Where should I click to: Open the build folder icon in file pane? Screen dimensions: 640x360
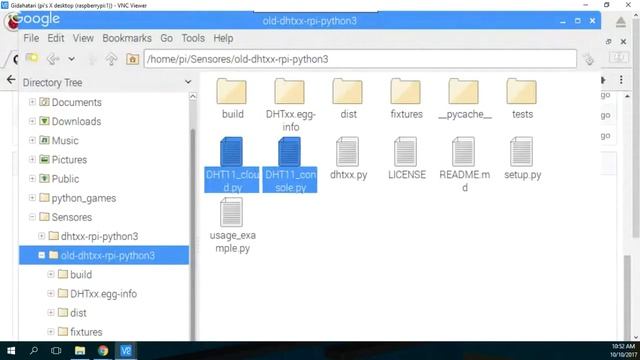pyautogui.click(x=232, y=91)
